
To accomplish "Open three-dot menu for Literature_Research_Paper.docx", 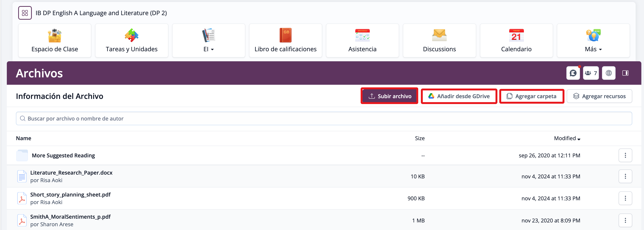I will tap(625, 176).
